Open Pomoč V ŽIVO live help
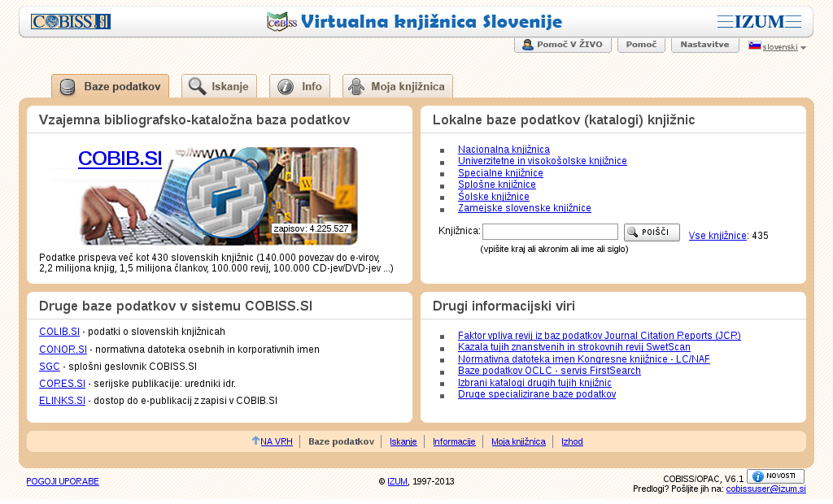The width and height of the screenshot is (833, 504). (x=562, y=45)
